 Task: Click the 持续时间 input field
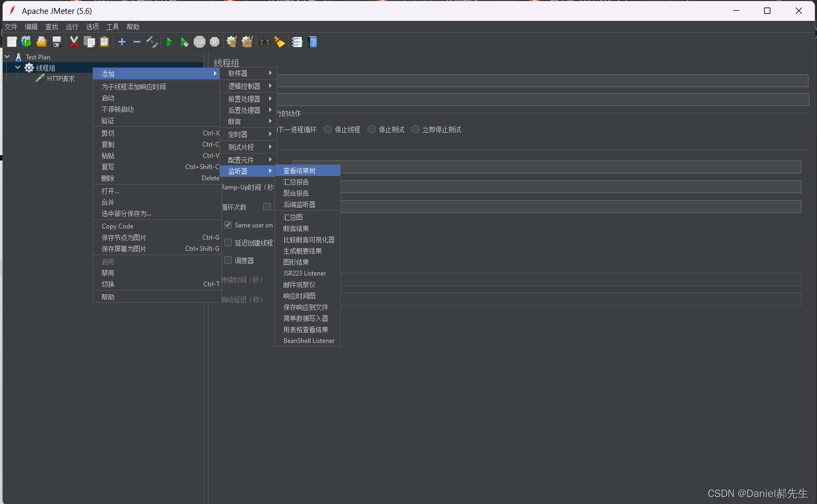point(570,279)
